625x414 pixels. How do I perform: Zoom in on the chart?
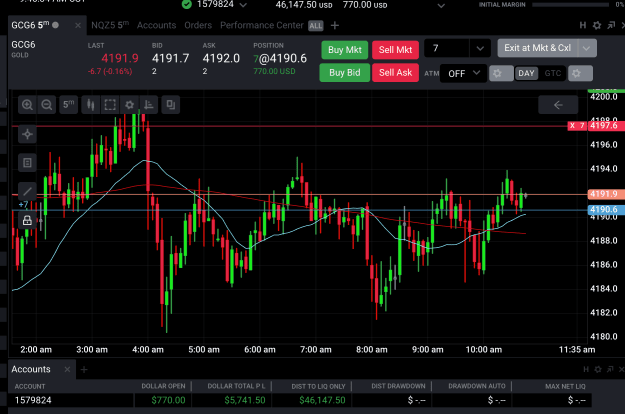[x=28, y=105]
